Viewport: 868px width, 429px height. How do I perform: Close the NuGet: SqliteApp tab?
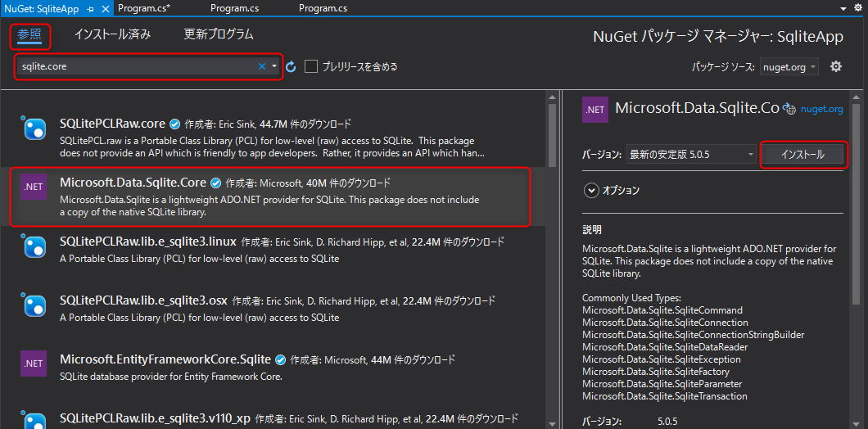click(x=104, y=8)
